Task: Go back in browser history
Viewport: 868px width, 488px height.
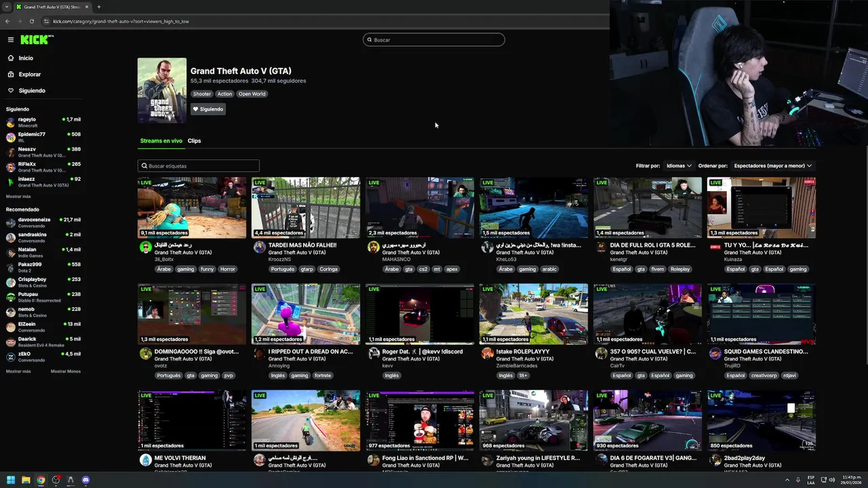Action: [7, 21]
